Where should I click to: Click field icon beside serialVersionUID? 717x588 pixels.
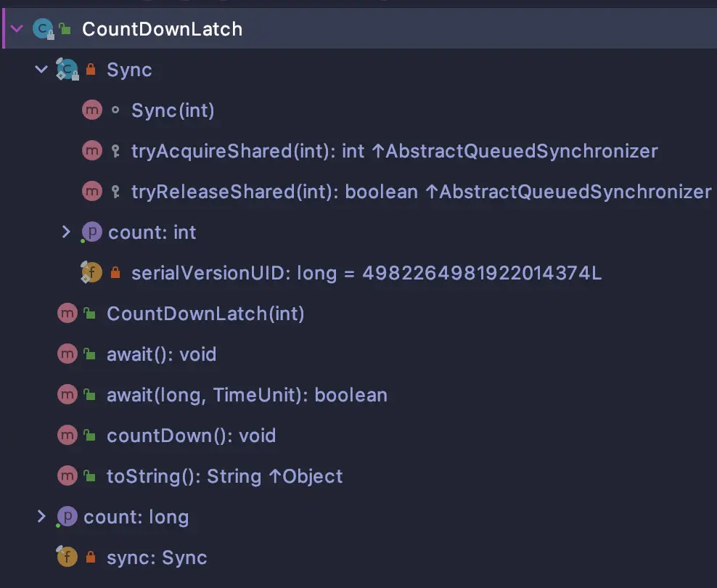coord(91,272)
